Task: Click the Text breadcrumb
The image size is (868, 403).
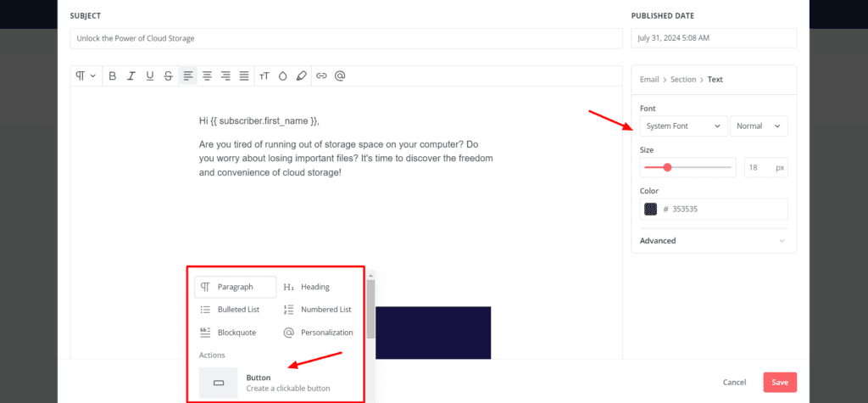Action: pyautogui.click(x=715, y=79)
